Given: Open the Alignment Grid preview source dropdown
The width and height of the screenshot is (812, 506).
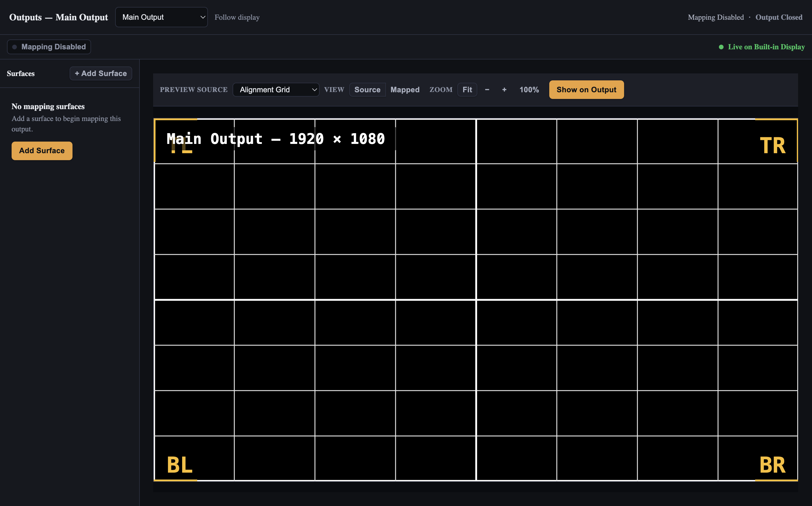Looking at the screenshot, I should [275, 90].
